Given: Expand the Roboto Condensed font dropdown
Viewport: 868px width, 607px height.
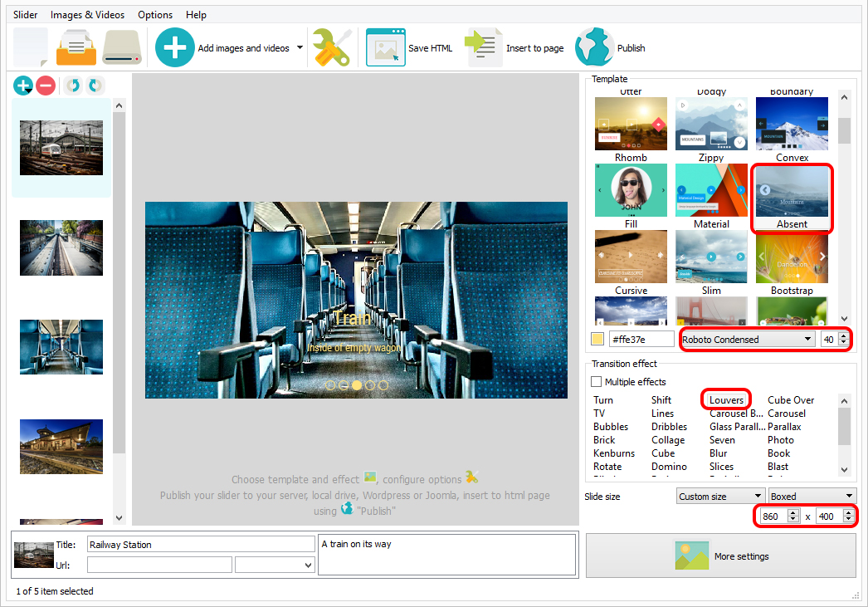Looking at the screenshot, I should coord(747,339).
